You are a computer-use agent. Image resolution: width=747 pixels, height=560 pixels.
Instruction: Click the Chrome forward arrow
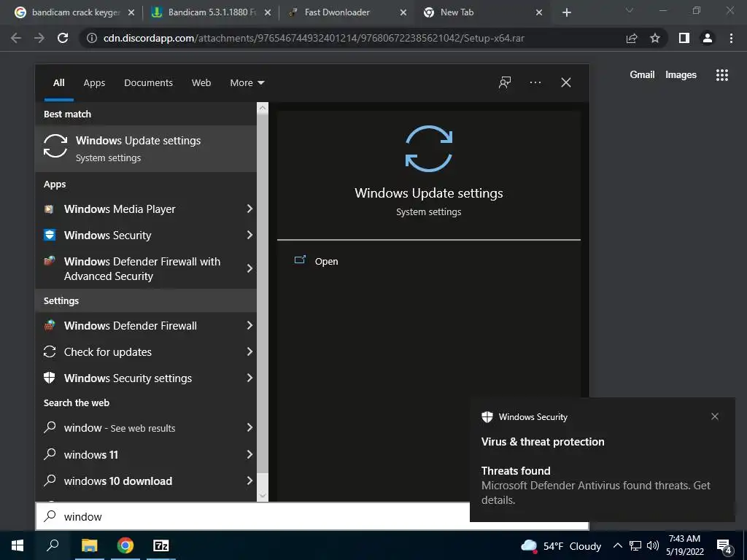pyautogui.click(x=39, y=38)
